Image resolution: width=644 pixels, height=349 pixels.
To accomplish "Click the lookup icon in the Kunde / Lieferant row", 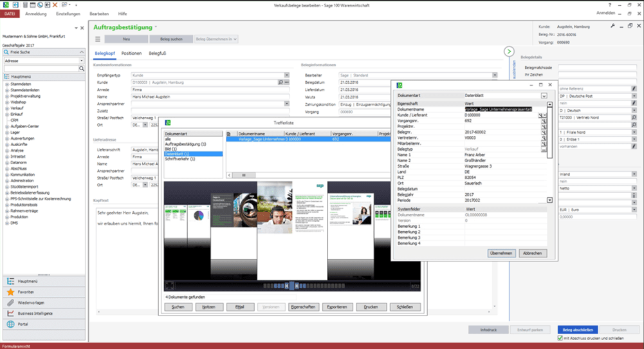I will pyautogui.click(x=540, y=115).
